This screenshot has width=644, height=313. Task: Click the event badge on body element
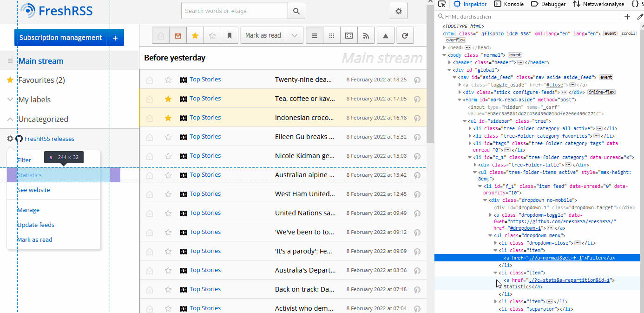[515, 55]
